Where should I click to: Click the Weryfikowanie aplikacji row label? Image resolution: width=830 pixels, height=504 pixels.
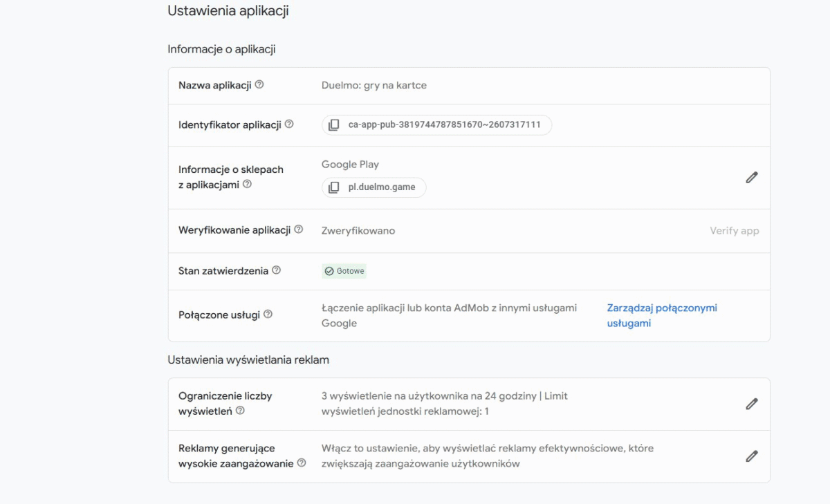(234, 230)
